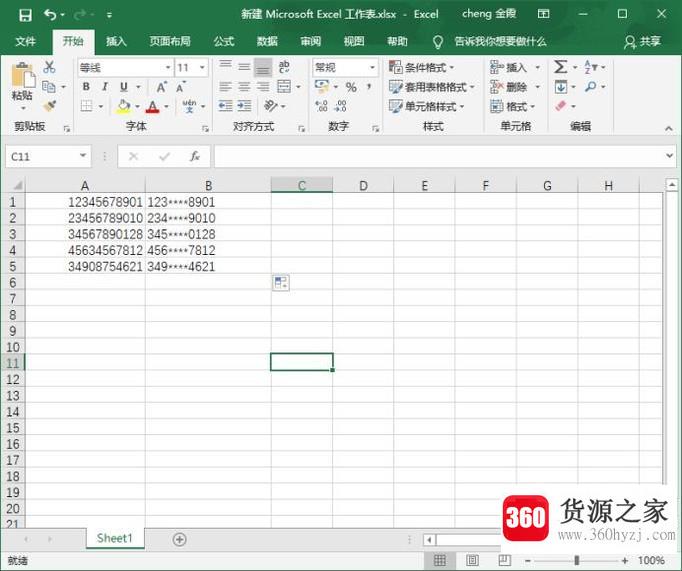Click the Undo arrow icon
Viewport: 682px width, 571px height.
pyautogui.click(x=50, y=15)
